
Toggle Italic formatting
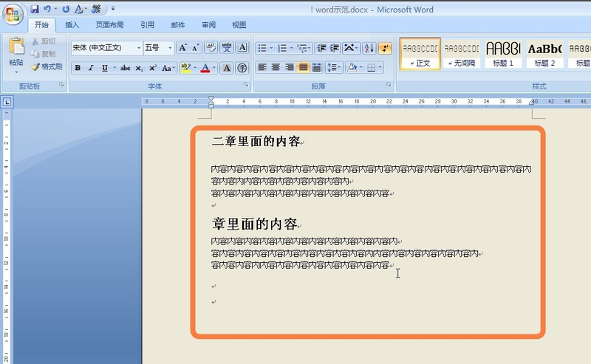point(91,68)
